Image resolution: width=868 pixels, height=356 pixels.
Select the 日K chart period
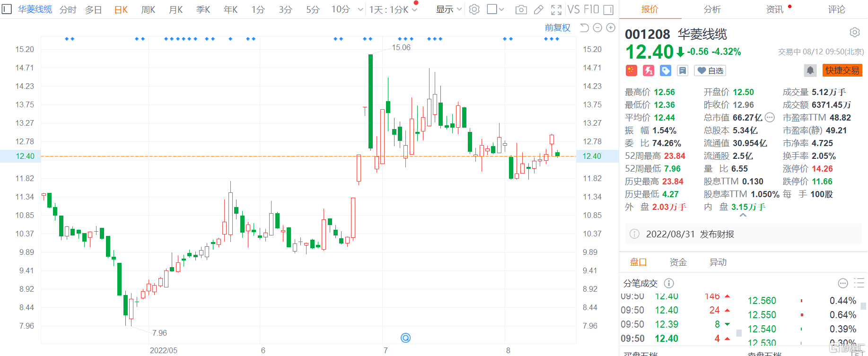click(121, 9)
